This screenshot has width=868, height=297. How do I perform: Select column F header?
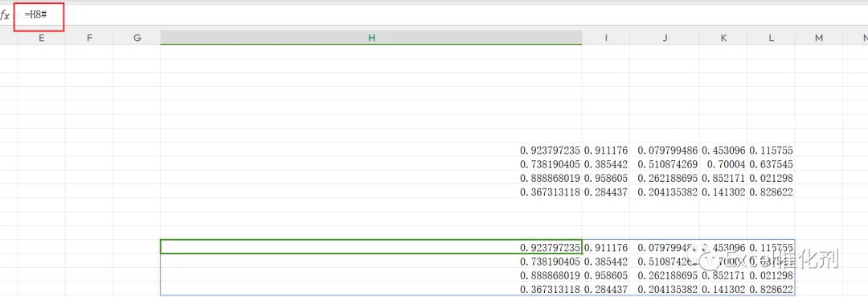click(89, 38)
